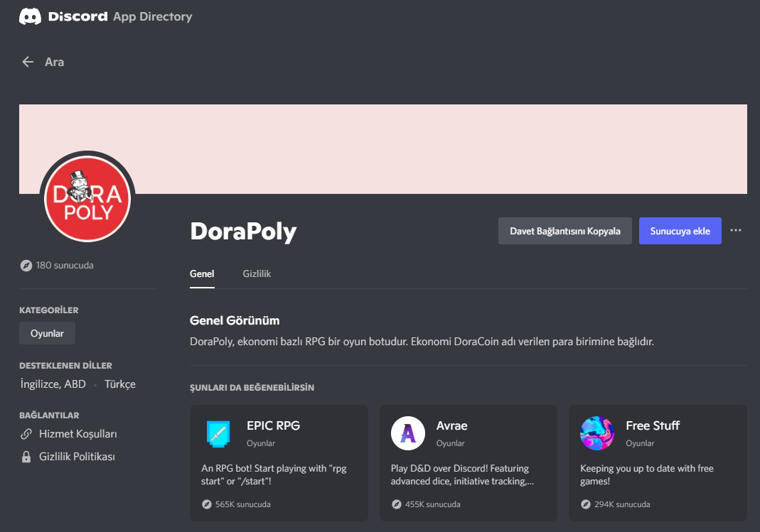Click the compass icon next to 294K sunucuda
Image resolution: width=760 pixels, height=532 pixels.
[x=586, y=504]
